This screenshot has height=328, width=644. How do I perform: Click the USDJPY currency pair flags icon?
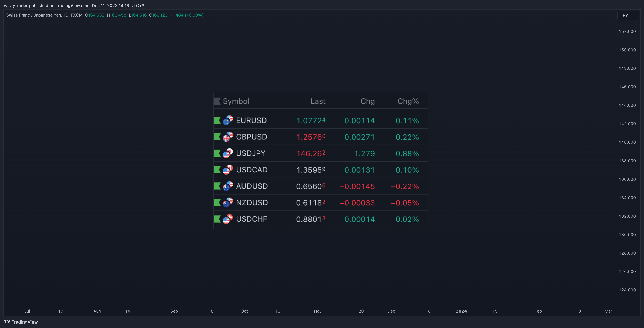pos(228,153)
